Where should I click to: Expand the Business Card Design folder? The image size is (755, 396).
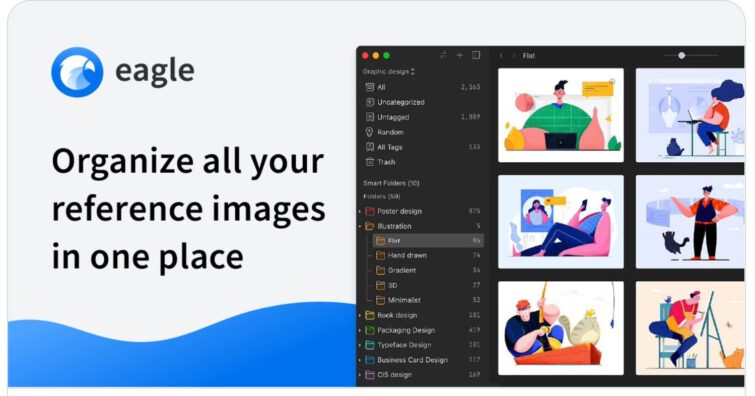coord(360,360)
